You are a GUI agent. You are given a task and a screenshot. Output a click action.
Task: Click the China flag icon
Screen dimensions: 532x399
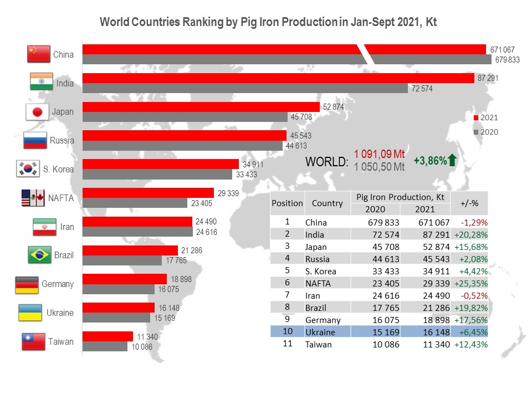click(38, 54)
